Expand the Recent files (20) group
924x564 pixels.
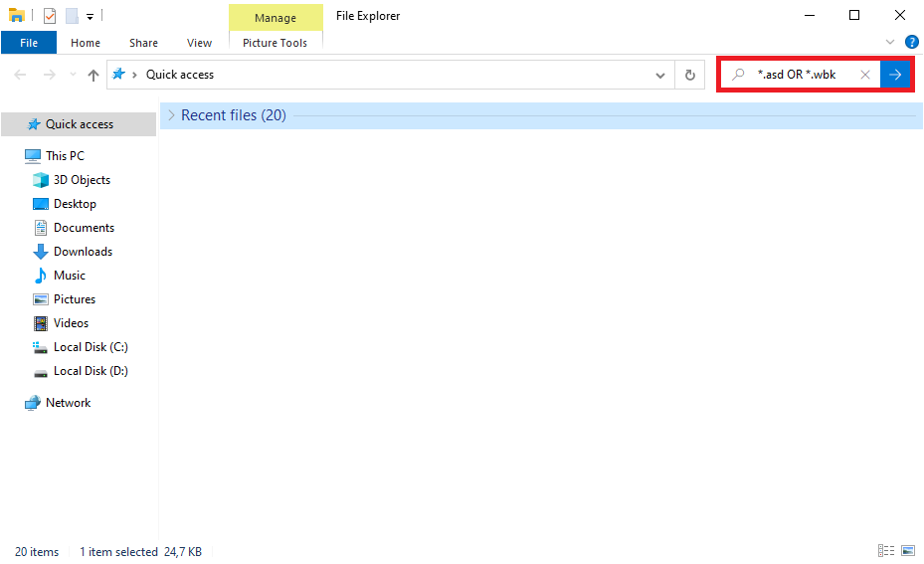[171, 115]
